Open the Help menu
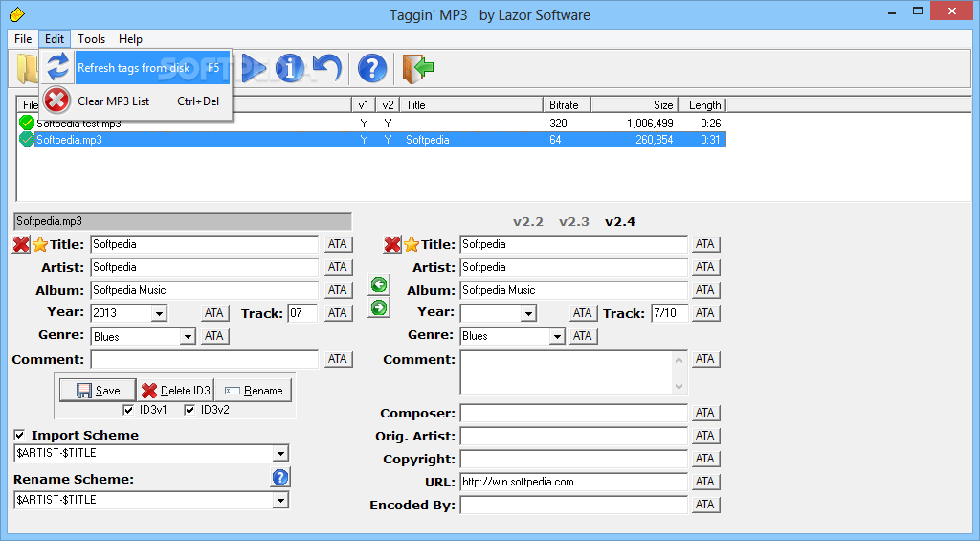Image resolution: width=980 pixels, height=541 pixels. [x=130, y=38]
